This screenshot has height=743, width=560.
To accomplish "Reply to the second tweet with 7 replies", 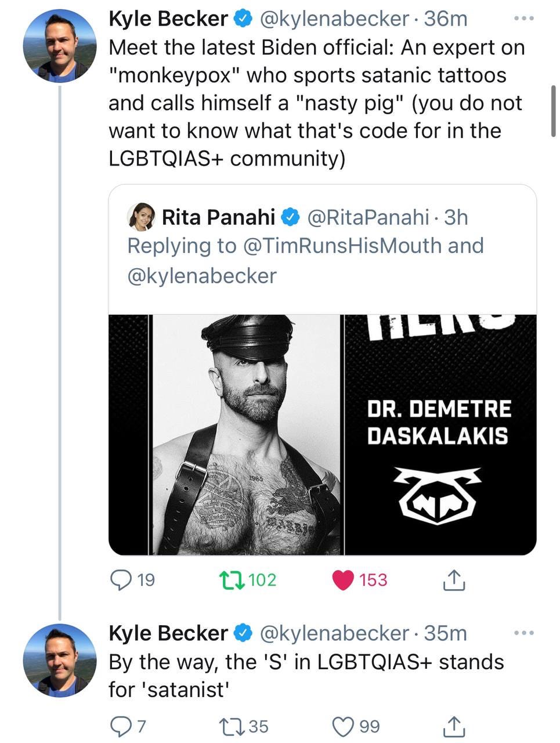I will click(120, 726).
